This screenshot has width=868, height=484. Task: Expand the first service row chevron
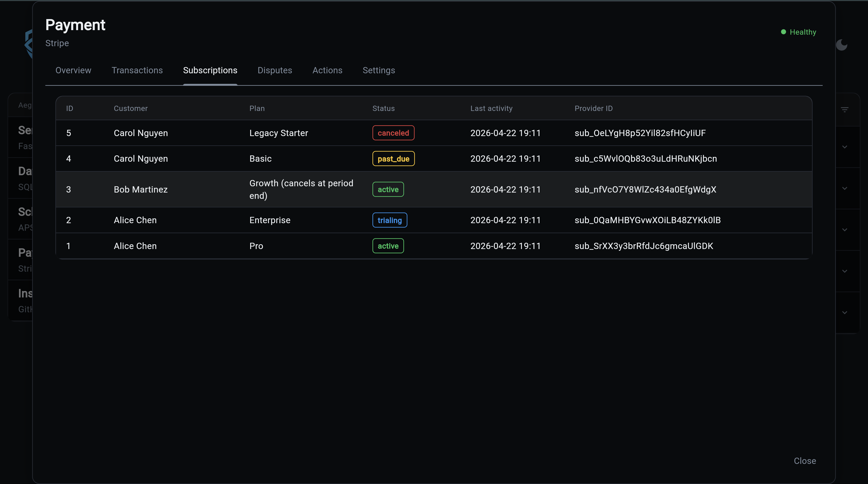click(x=844, y=147)
